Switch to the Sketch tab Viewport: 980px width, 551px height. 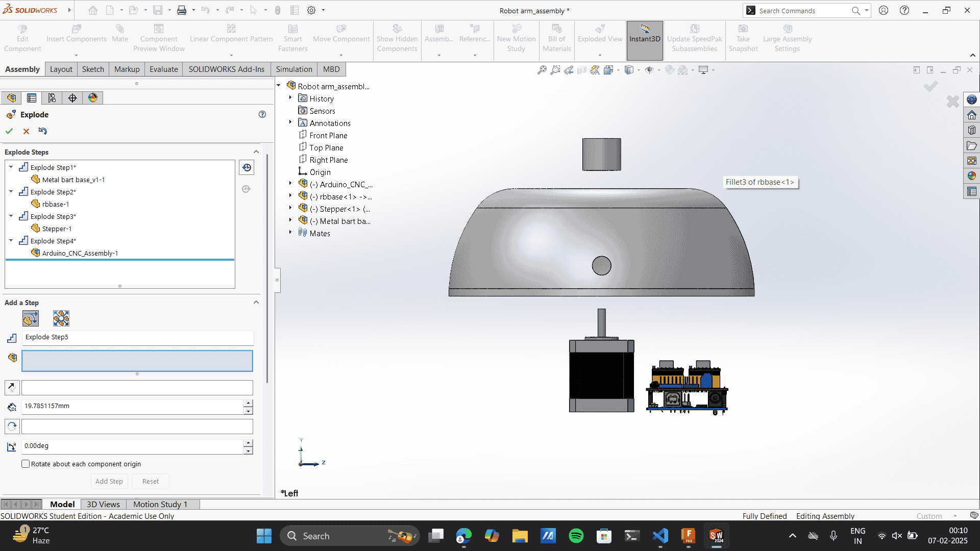93,69
